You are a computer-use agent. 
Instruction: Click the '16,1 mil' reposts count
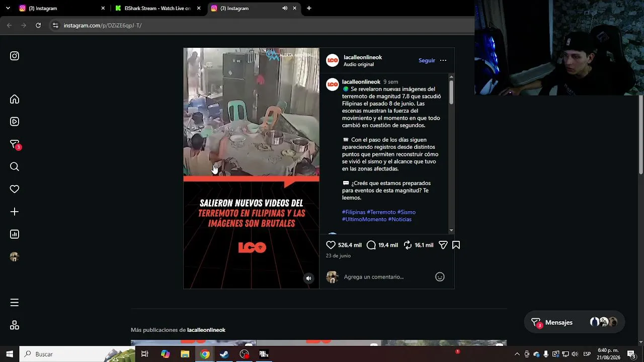424,245
